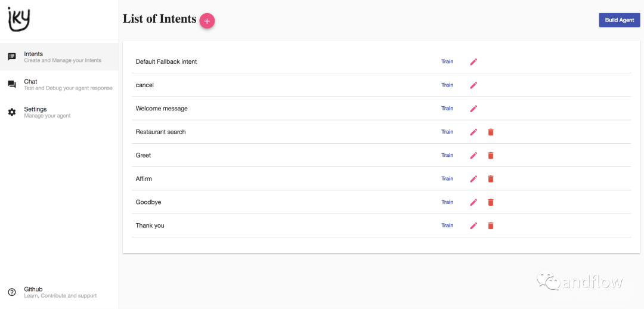Remove the Thank you intent
The image size is (644, 309).
(490, 225)
